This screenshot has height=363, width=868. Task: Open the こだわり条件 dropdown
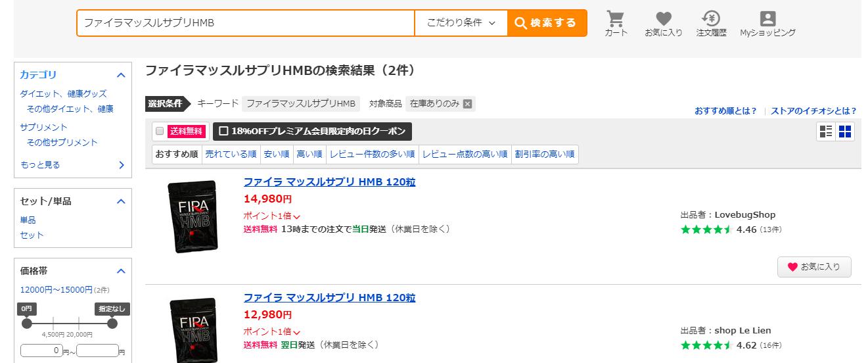[x=461, y=23]
